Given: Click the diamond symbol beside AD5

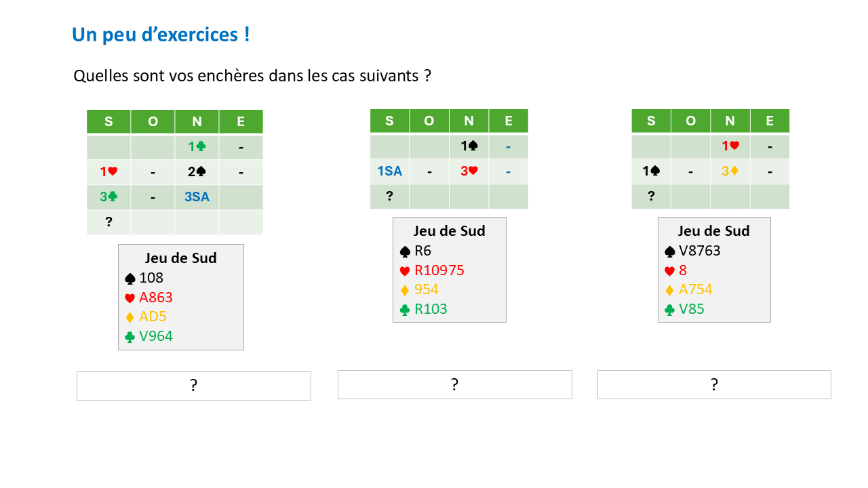Looking at the screenshot, I should 131,317.
